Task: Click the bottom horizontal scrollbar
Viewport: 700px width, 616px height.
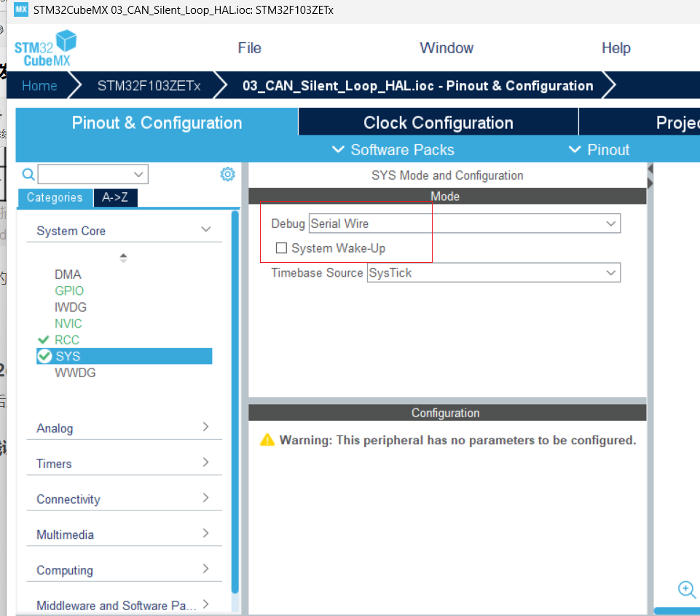Action: click(677, 611)
